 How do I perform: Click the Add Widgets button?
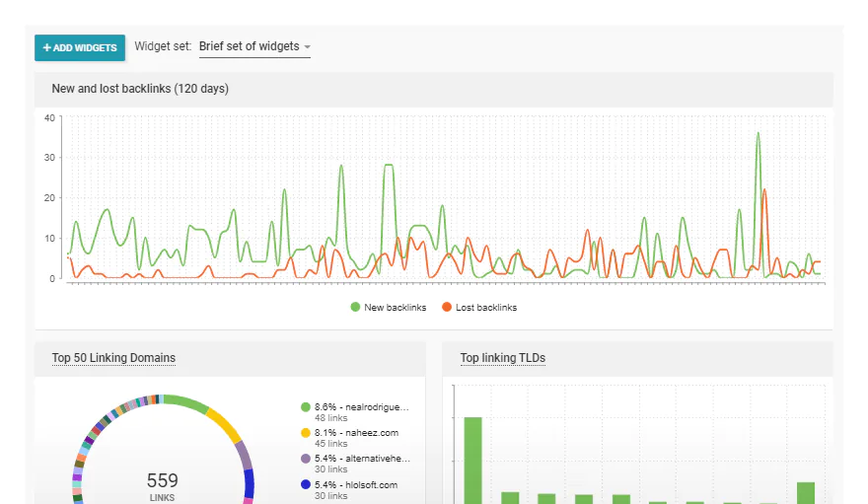pyautogui.click(x=80, y=47)
